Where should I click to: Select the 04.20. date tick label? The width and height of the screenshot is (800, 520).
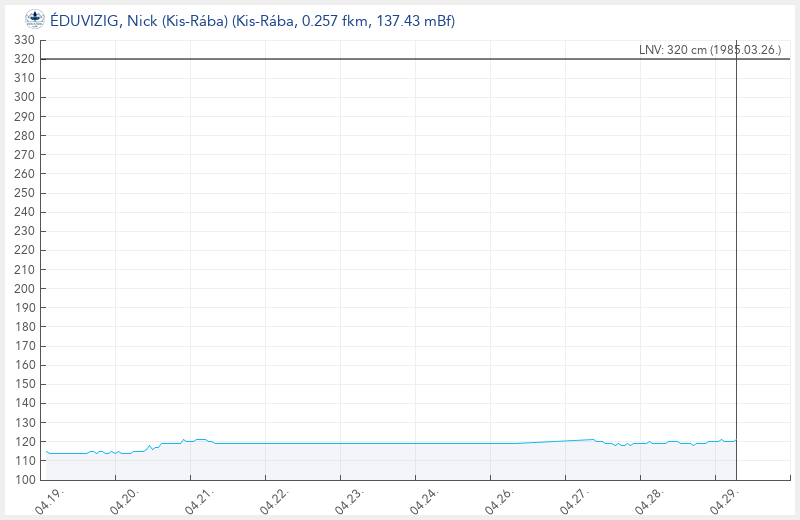[123, 499]
